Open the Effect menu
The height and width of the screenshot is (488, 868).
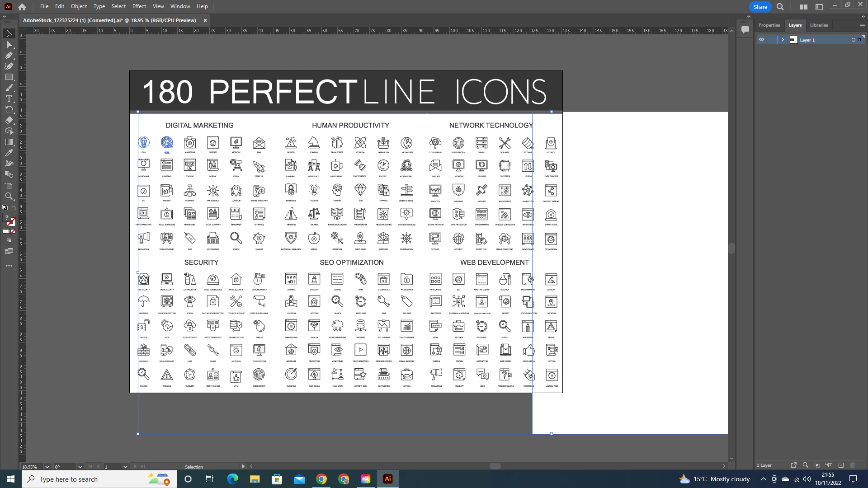139,6
